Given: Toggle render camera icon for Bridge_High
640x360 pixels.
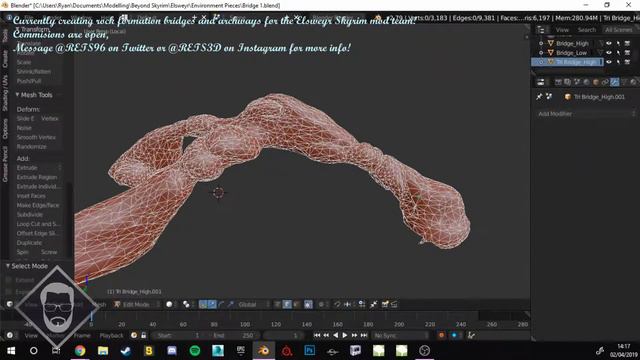Looking at the screenshot, I should click(627, 43).
